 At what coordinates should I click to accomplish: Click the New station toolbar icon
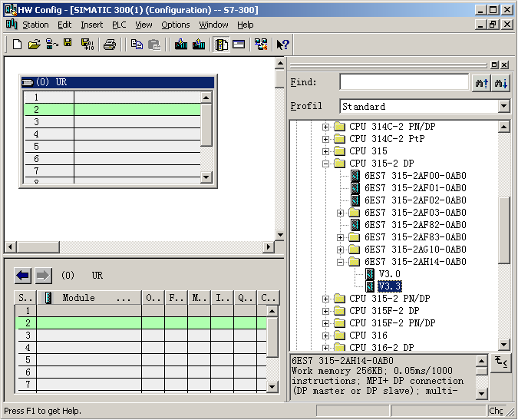[17, 45]
